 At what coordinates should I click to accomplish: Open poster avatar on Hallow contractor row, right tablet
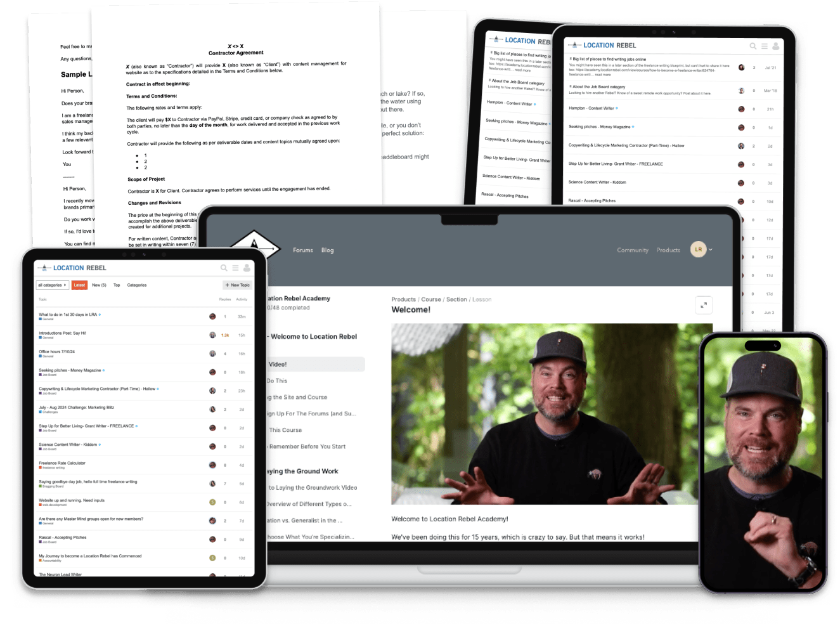coord(741,146)
